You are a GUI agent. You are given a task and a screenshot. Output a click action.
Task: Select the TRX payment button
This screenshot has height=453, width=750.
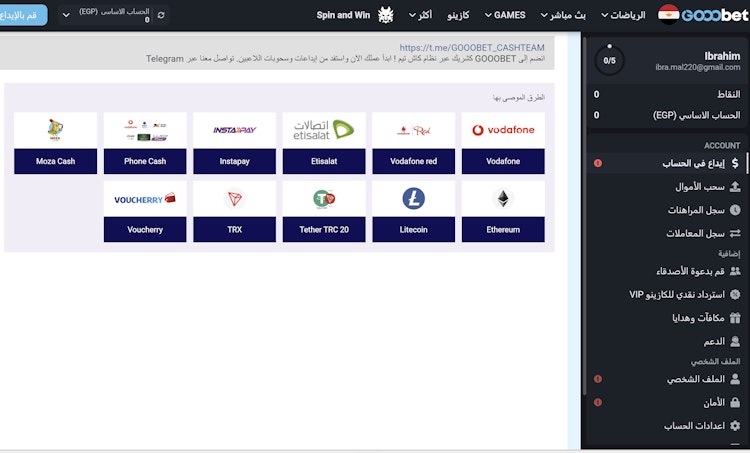[234, 230]
